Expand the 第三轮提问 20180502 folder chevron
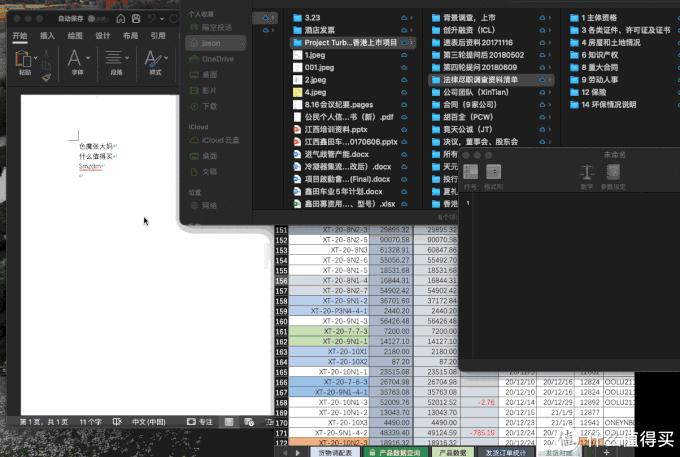Viewport: 680px width, 457px height. (550, 55)
